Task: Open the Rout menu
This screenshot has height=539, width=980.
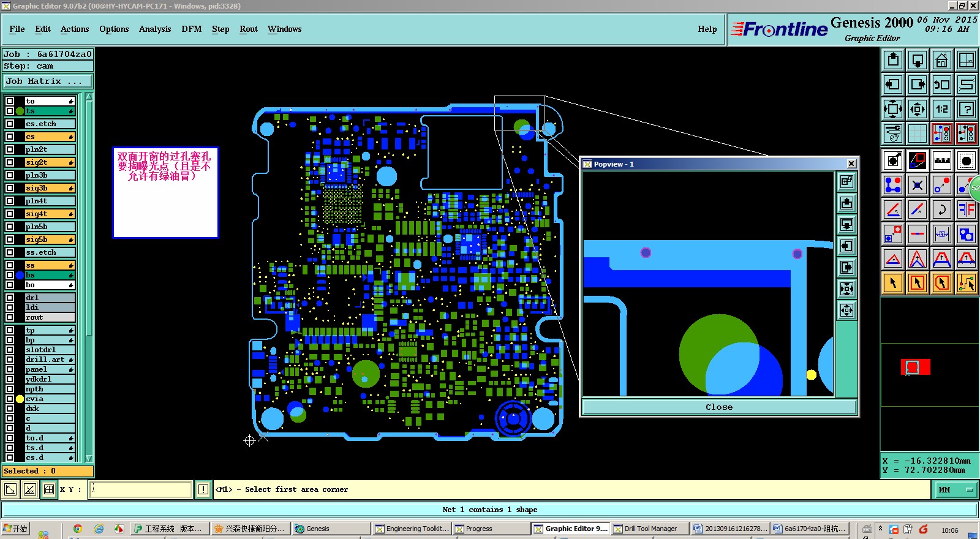Action: 249,29
